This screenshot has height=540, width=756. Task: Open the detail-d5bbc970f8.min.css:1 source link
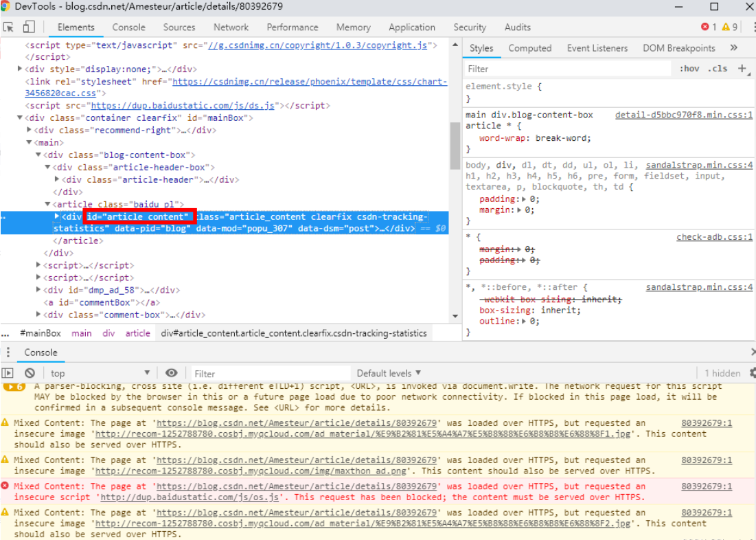click(x=683, y=115)
